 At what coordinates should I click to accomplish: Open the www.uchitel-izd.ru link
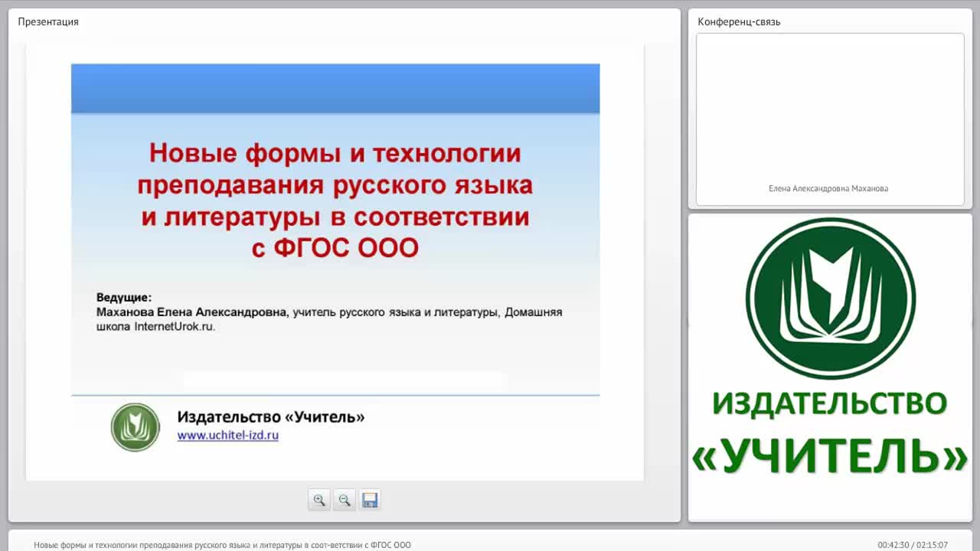click(x=228, y=435)
